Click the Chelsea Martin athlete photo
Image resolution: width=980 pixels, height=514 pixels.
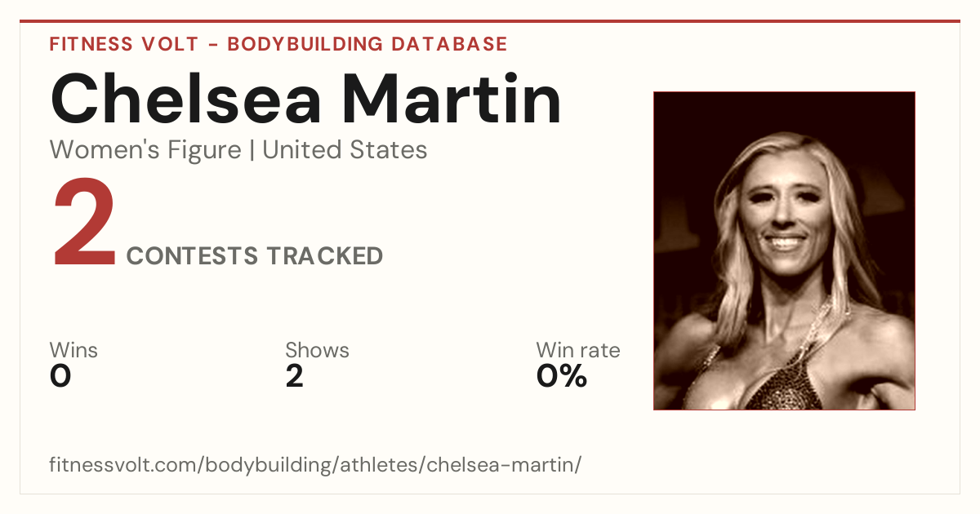point(784,250)
